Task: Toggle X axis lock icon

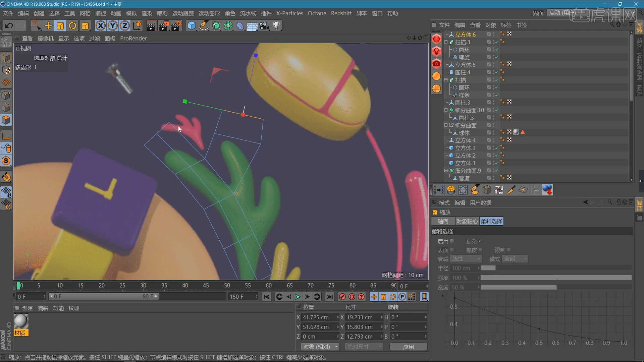Action: 100,26
